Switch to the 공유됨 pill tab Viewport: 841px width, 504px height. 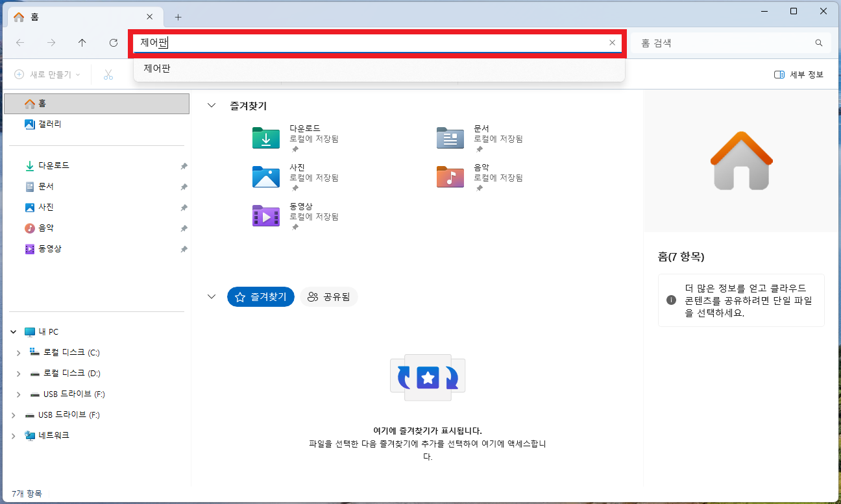pyautogui.click(x=329, y=296)
